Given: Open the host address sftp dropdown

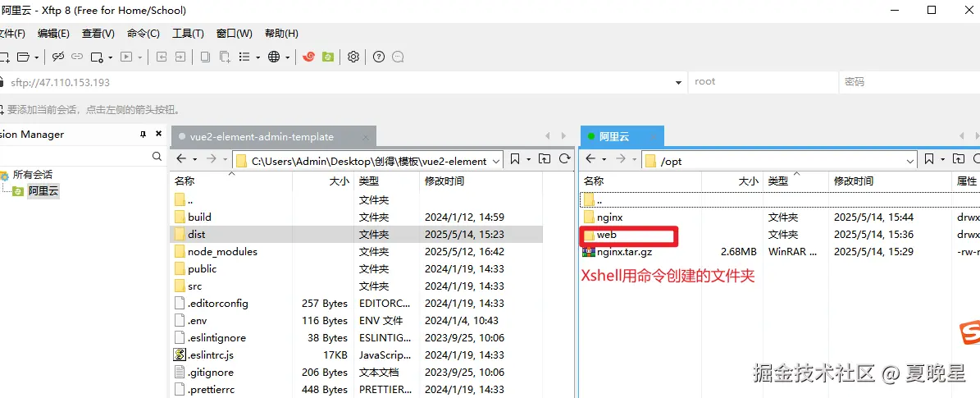Looking at the screenshot, I should point(679,83).
